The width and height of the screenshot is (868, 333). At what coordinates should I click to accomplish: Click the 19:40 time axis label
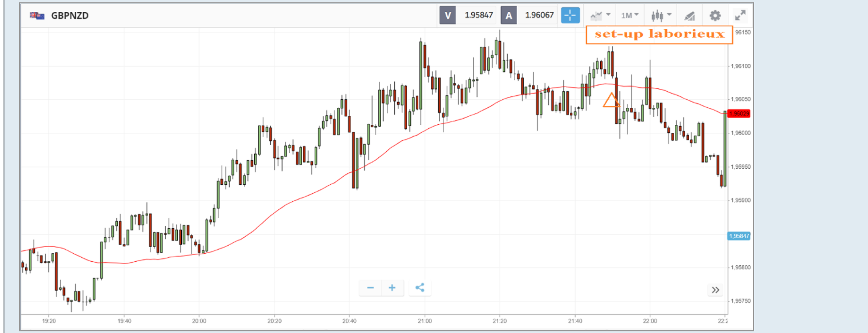[124, 320]
